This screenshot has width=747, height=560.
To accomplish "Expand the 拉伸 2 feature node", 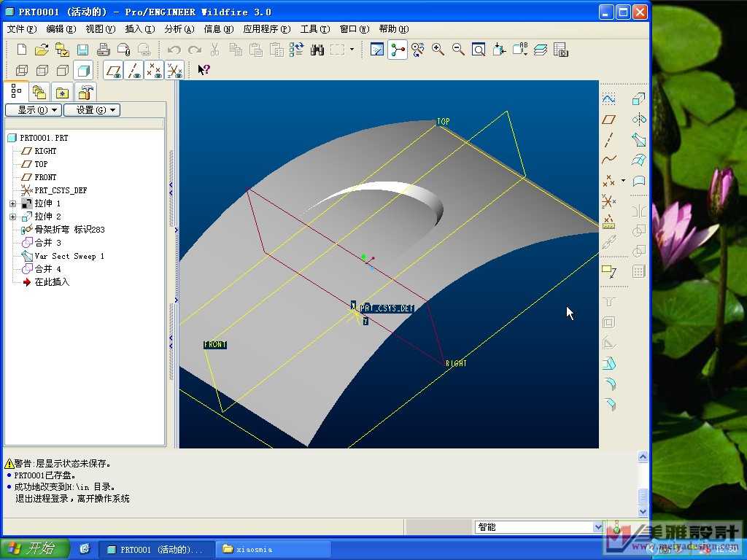I will (x=13, y=217).
